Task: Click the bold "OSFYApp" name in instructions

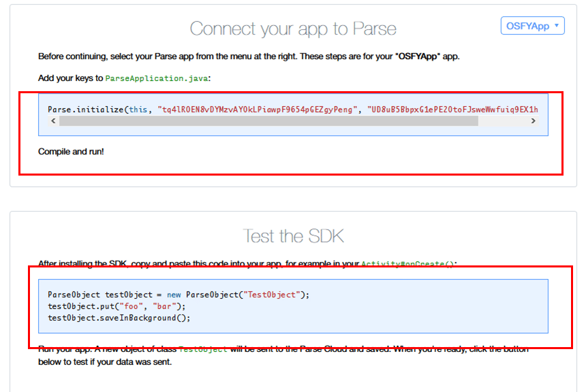Action: coord(418,56)
